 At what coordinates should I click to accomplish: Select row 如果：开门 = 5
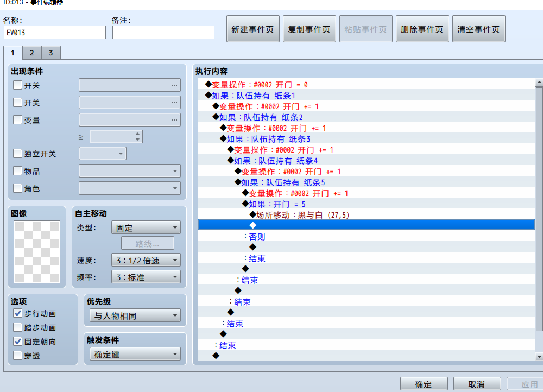(x=367, y=204)
